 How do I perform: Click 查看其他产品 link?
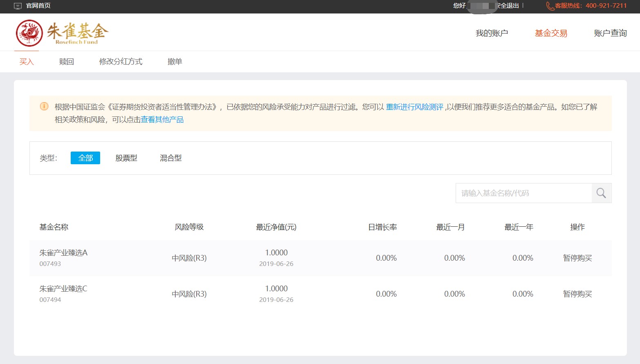tap(162, 120)
